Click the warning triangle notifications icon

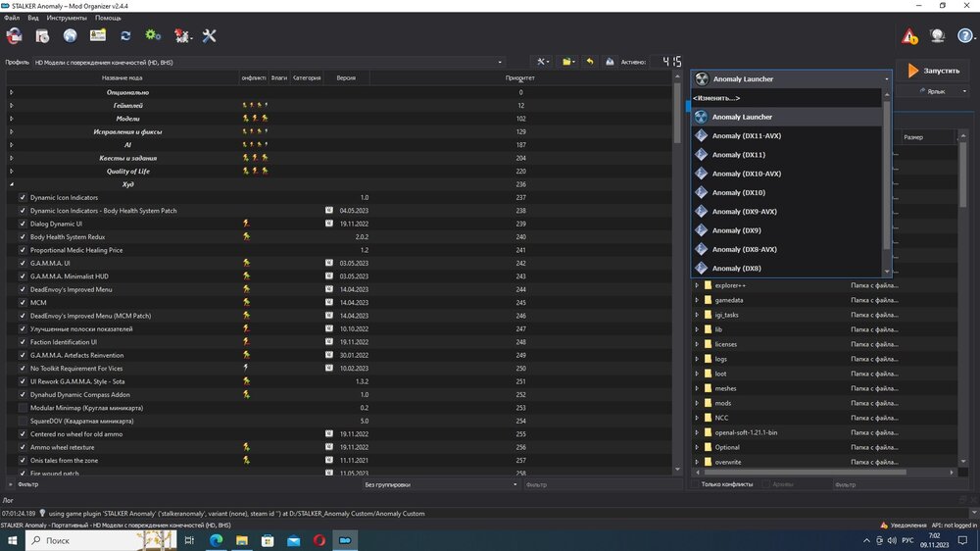(909, 36)
